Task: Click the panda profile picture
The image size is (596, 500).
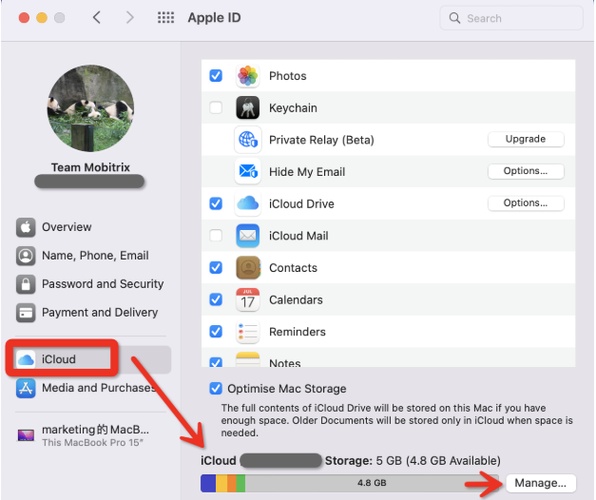Action: (90, 108)
